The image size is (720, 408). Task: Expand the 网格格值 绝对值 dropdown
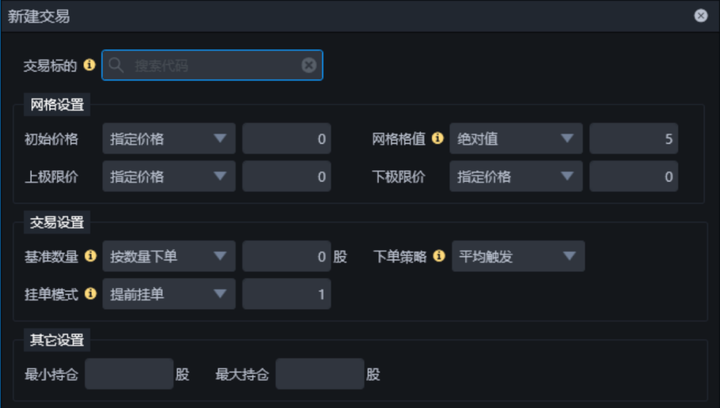pyautogui.click(x=516, y=139)
